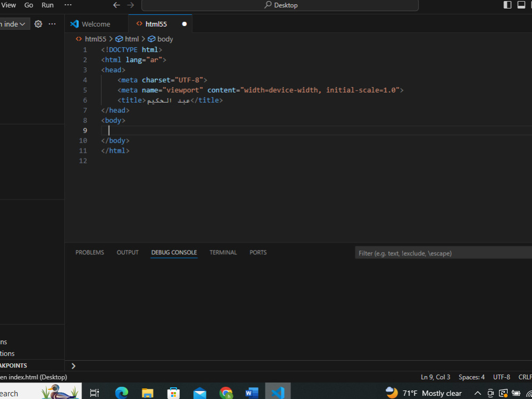The width and height of the screenshot is (532, 399).
Task: Open the weather widget showing 71°F
Action: pos(424,393)
